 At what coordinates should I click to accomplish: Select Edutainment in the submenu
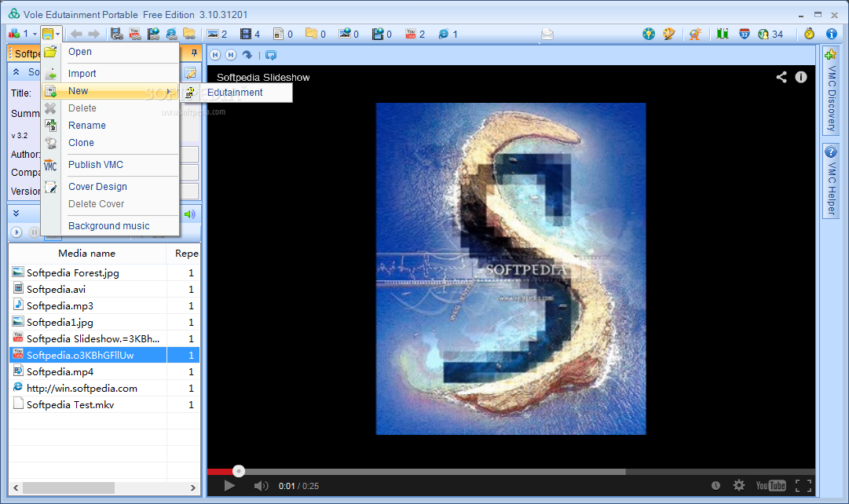(x=235, y=93)
